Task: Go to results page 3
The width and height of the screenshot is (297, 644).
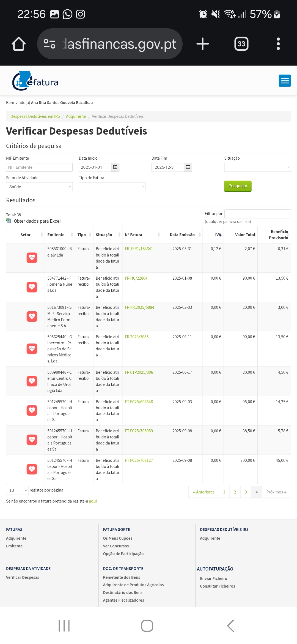Action: pyautogui.click(x=246, y=492)
